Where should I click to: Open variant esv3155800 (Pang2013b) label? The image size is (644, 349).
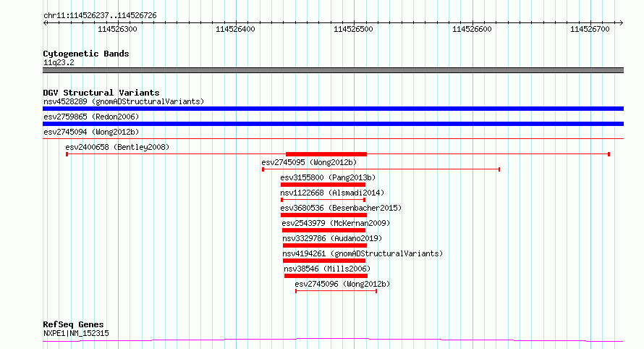[329, 177]
